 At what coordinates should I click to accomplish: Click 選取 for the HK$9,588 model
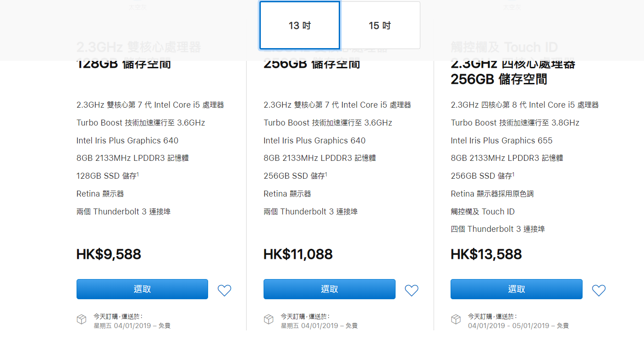142,289
